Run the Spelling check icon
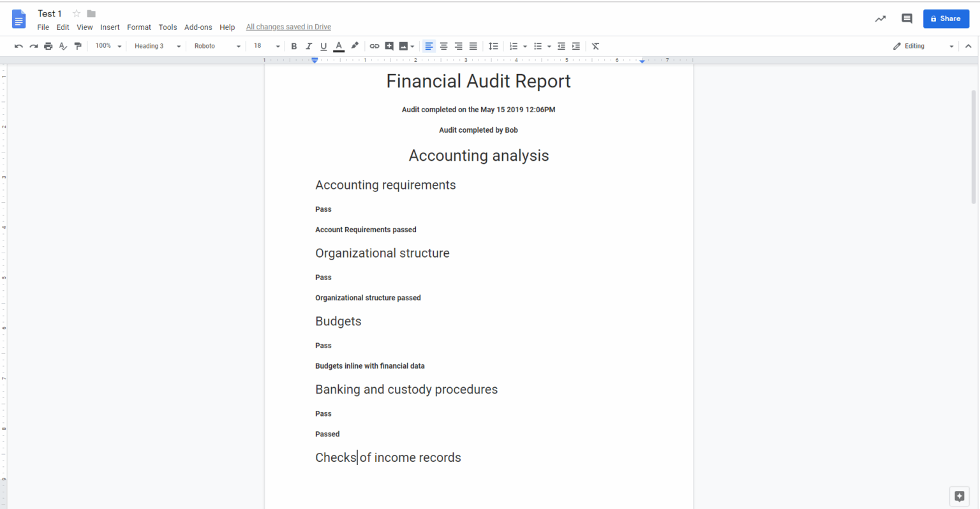980x509 pixels. [63, 45]
